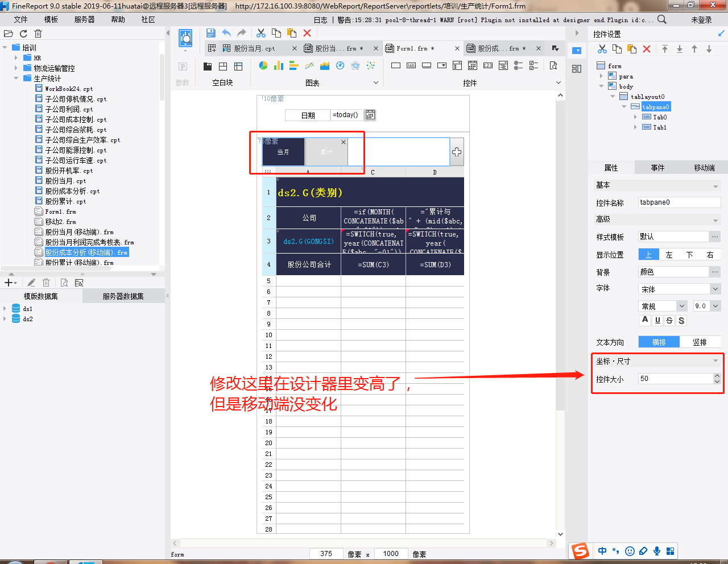
Task: Set text direction to 竖排 (vertical)
Action: click(700, 342)
